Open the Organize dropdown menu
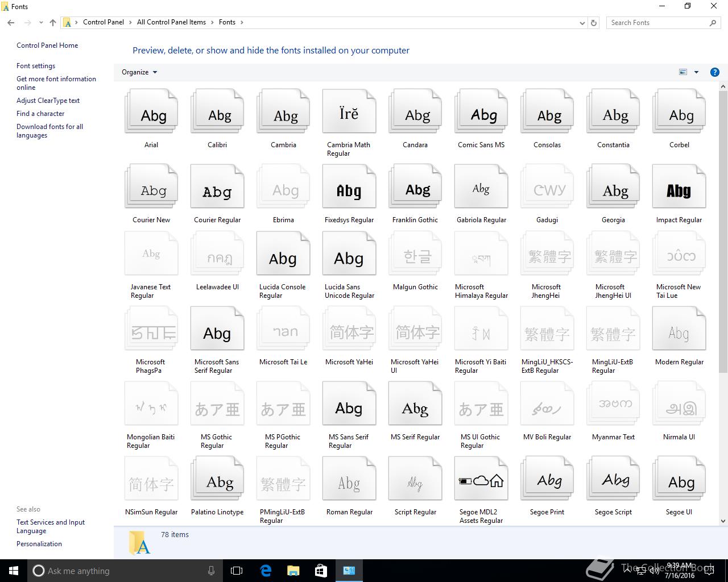This screenshot has height=582, width=728. click(x=139, y=72)
